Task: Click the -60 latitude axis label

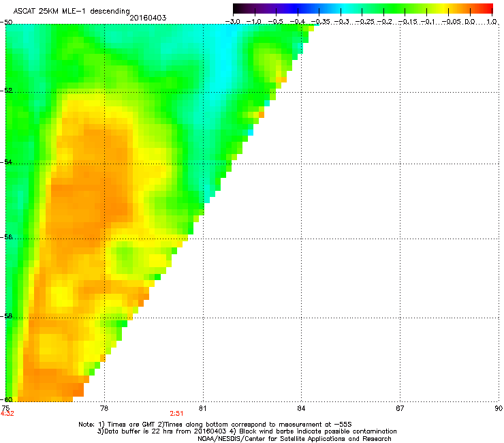Action: 6,400
